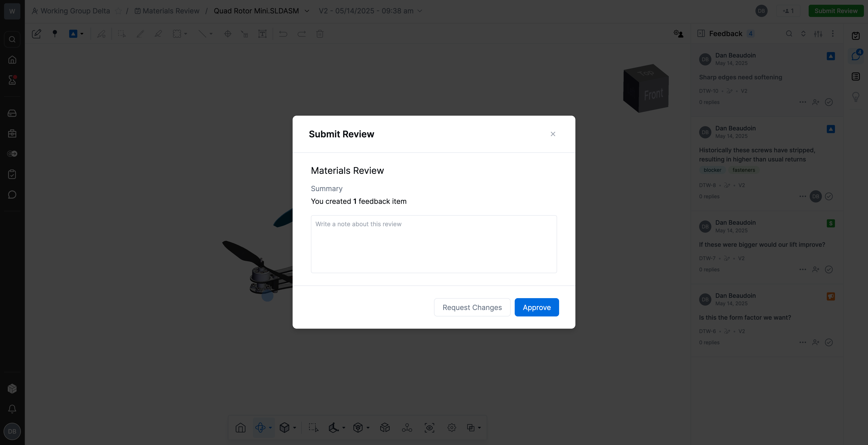Open the 3D package sidebar icon
The height and width of the screenshot is (445, 868).
point(12,389)
